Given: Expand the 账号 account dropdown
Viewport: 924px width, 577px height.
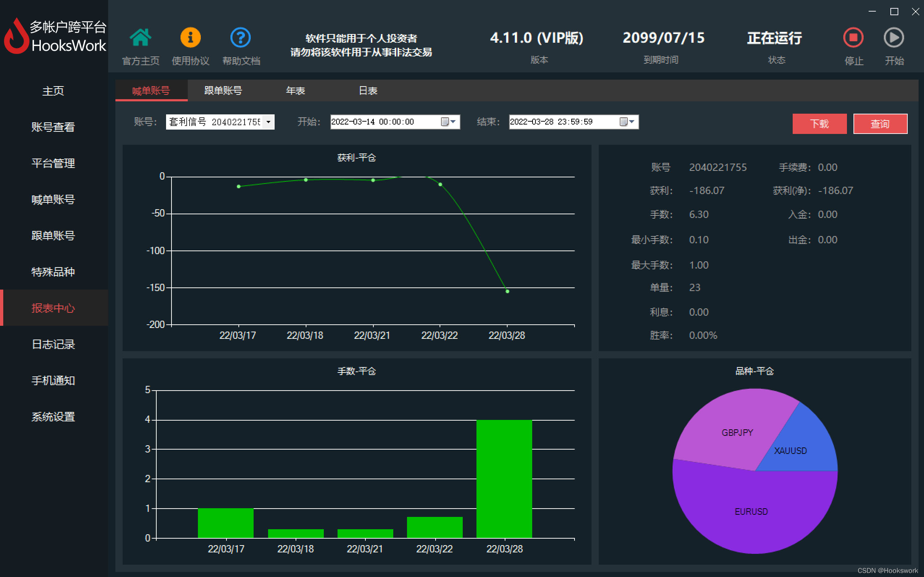Looking at the screenshot, I should pyautogui.click(x=268, y=122).
